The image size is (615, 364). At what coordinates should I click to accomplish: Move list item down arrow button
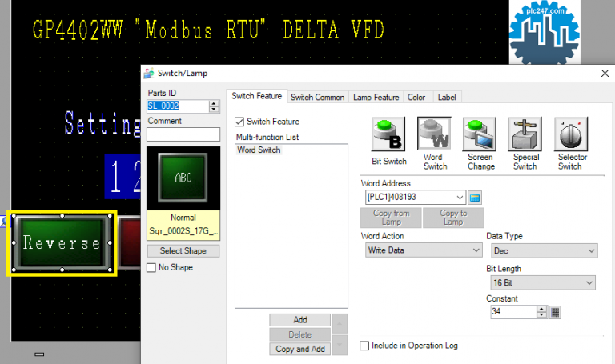coord(340,345)
